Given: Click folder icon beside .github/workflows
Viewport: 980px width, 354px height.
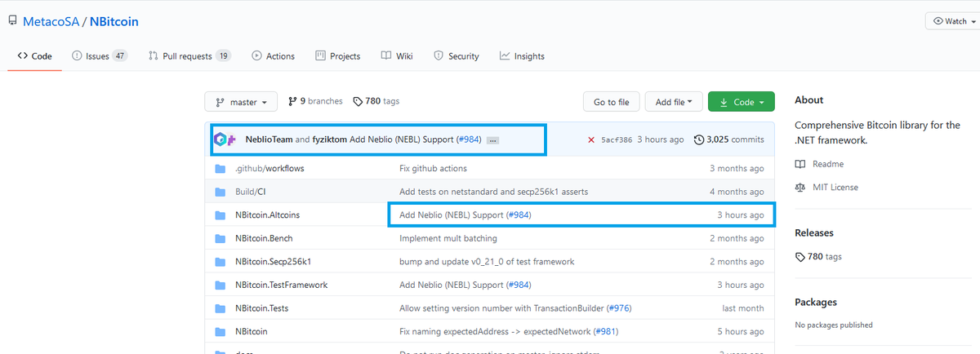Looking at the screenshot, I should tap(220, 169).
